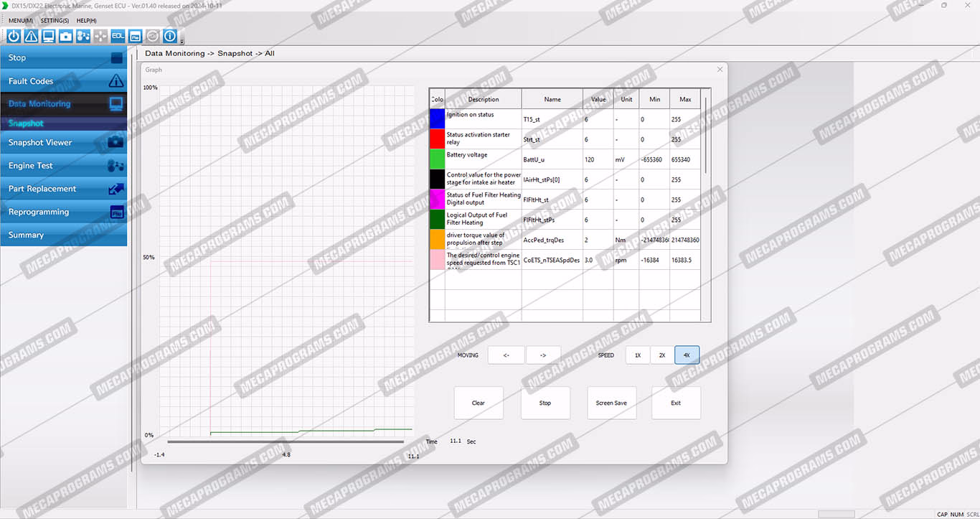Image resolution: width=980 pixels, height=519 pixels.
Task: Open the HELP(H) menu
Action: click(86, 21)
